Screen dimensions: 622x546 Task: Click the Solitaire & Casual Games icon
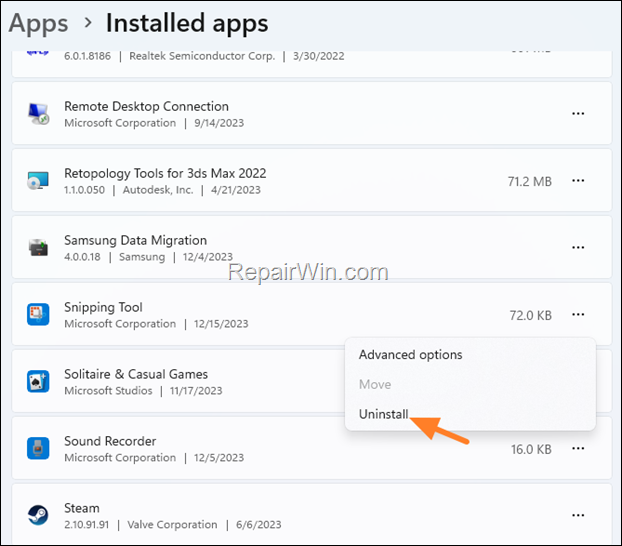[x=38, y=381]
